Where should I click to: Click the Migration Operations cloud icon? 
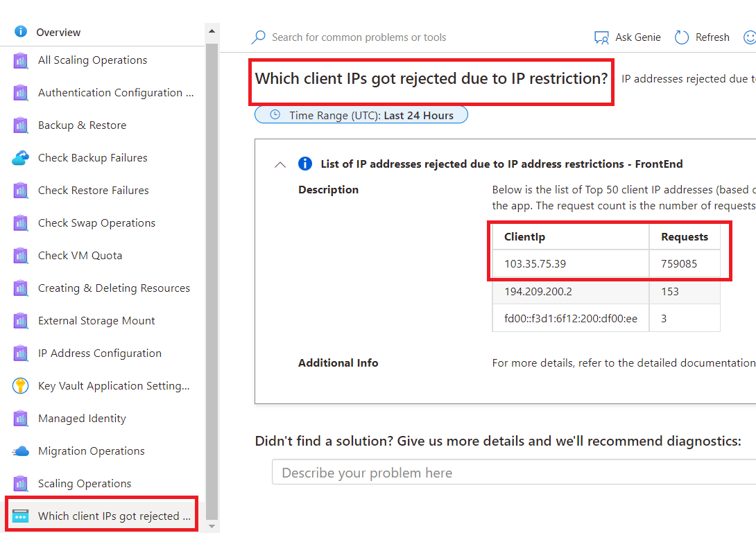(19, 451)
